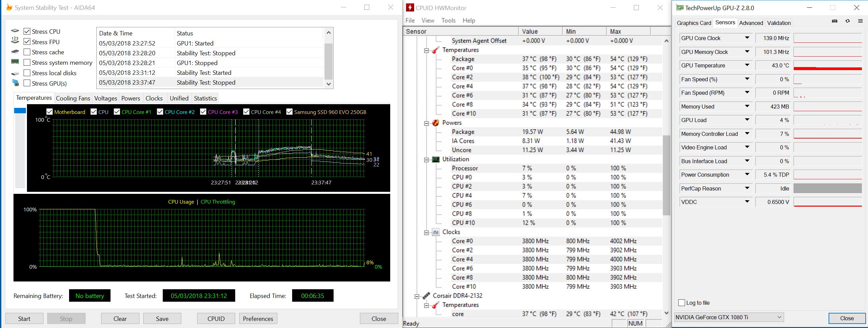Switch to the Voltages tab
Screen dimensions: 868x328
pyautogui.click(x=105, y=98)
